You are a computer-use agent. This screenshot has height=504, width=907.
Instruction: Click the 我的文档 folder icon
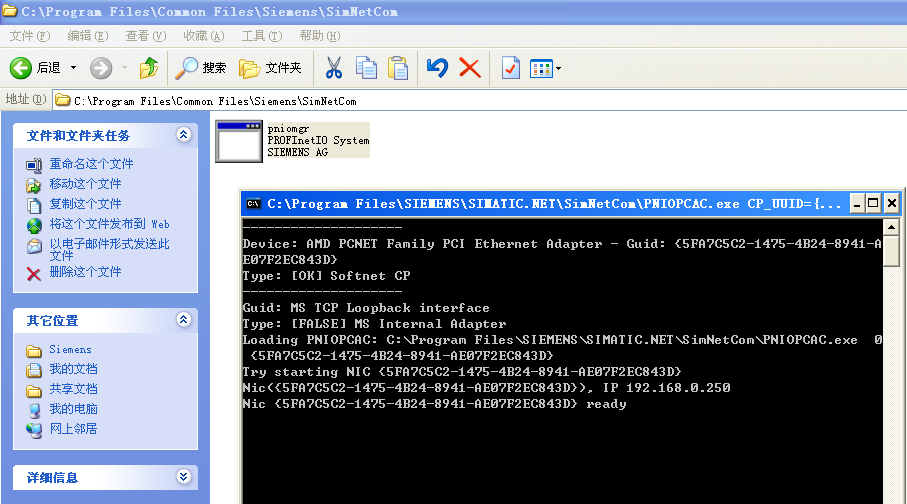[x=34, y=370]
